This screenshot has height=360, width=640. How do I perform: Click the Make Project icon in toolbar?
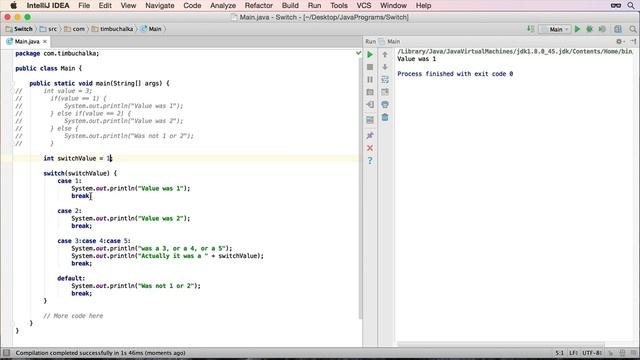pyautogui.click(x=531, y=29)
